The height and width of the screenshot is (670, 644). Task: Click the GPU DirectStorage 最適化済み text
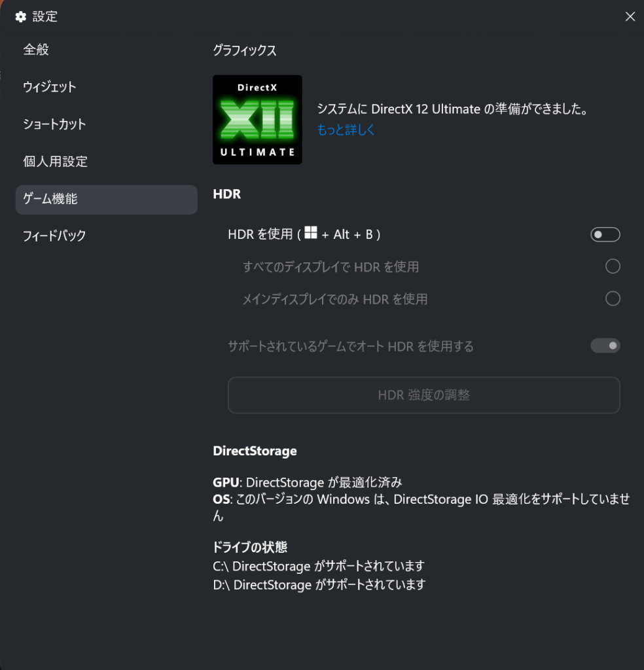tap(308, 482)
